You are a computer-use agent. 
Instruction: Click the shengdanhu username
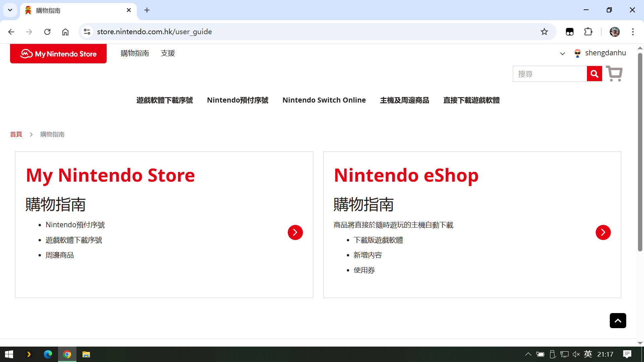605,53
